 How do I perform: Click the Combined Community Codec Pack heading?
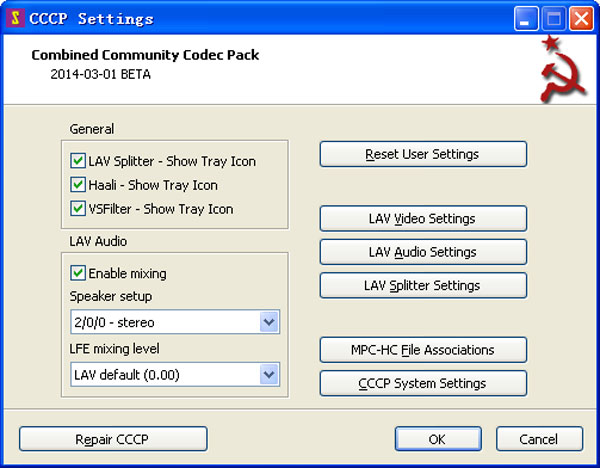(x=145, y=55)
